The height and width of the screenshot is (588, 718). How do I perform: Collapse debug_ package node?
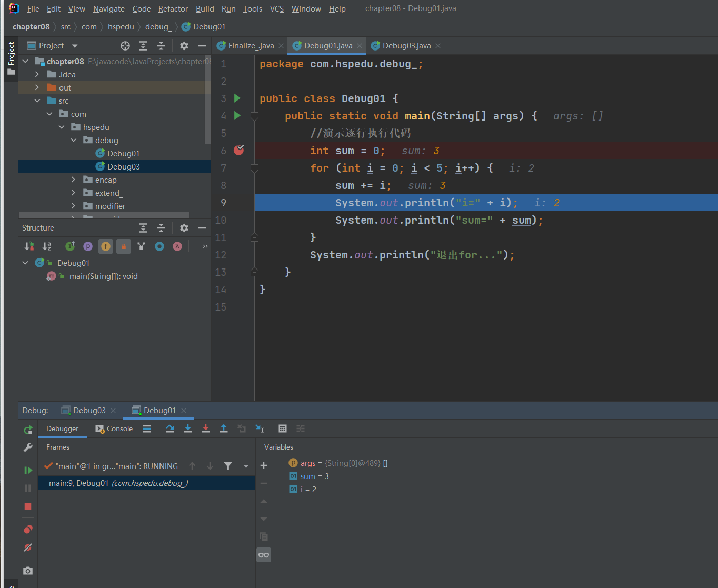73,140
